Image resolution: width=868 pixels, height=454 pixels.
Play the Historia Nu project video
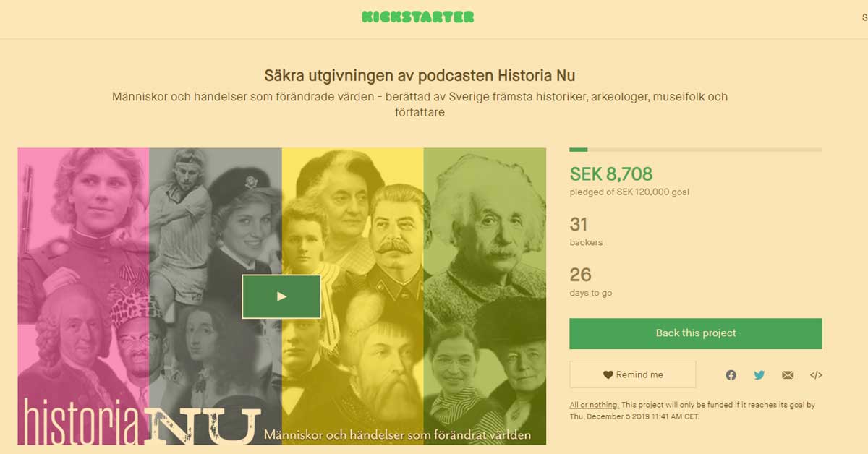pos(281,296)
